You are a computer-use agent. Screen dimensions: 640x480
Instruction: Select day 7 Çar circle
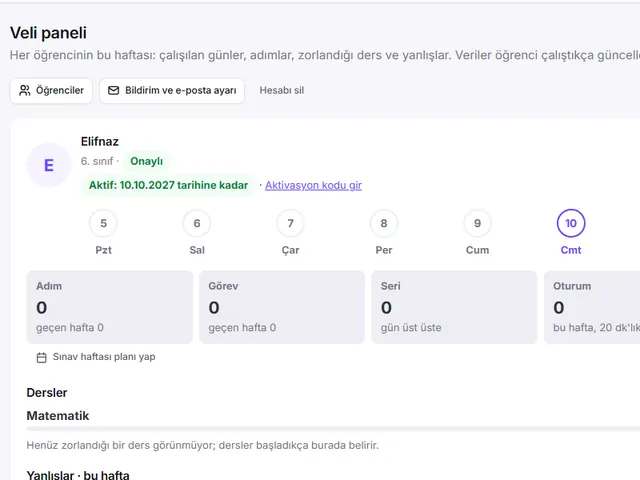[x=290, y=223]
